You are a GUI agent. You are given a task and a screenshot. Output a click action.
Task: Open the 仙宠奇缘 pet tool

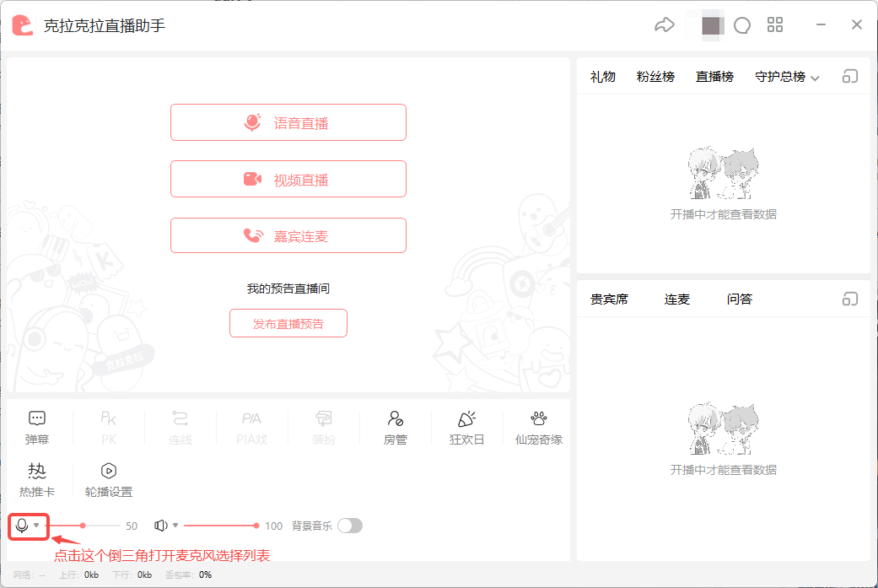pyautogui.click(x=539, y=428)
